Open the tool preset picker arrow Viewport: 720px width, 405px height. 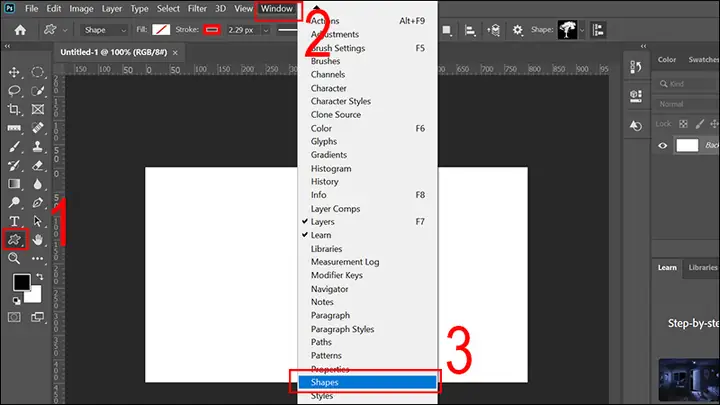[x=65, y=30]
